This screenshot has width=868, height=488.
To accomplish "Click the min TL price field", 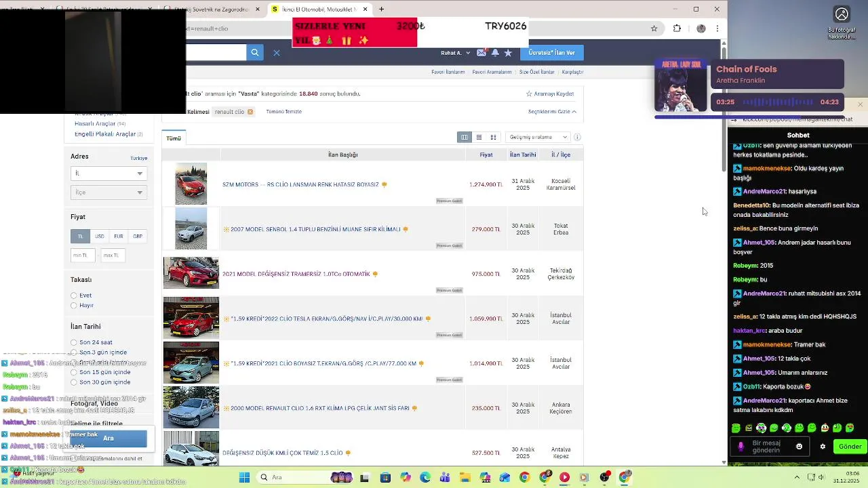I will point(83,256).
